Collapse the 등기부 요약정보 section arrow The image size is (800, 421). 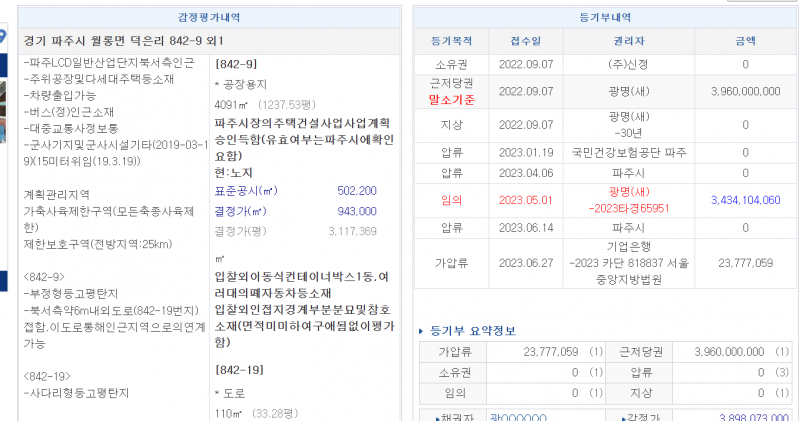(420, 332)
